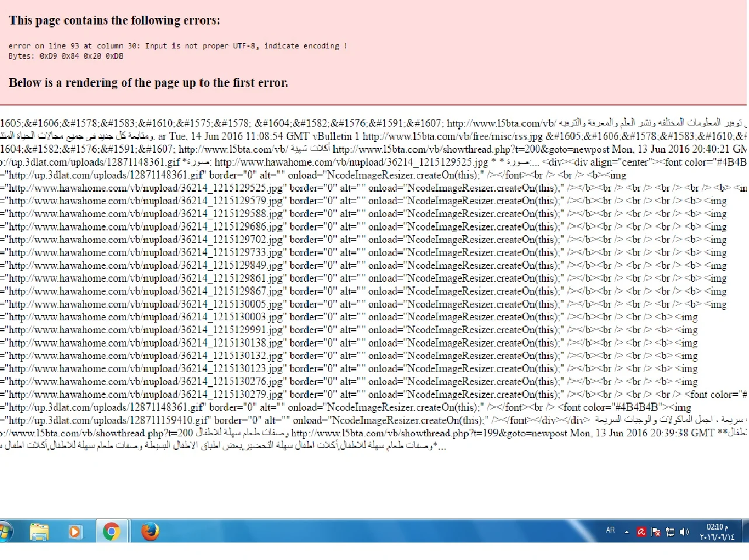The width and height of the screenshot is (749, 560).
Task: Click the 36214_1215129579.jpg image URL text
Action: [x=145, y=201]
